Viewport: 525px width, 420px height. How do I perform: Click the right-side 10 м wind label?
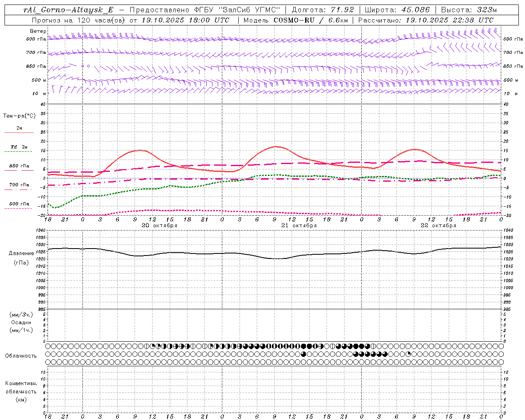click(511, 94)
